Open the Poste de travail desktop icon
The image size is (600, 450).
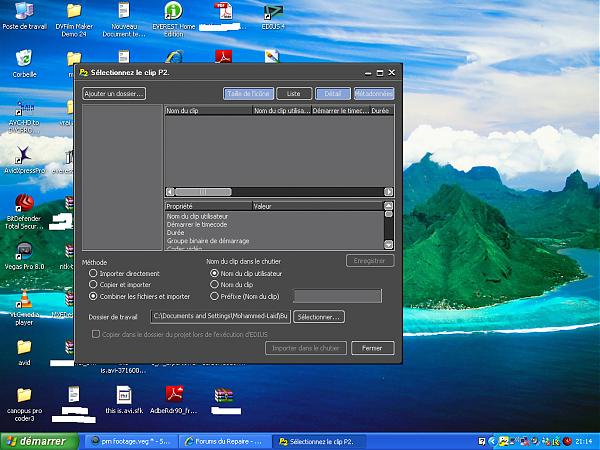coord(24,15)
